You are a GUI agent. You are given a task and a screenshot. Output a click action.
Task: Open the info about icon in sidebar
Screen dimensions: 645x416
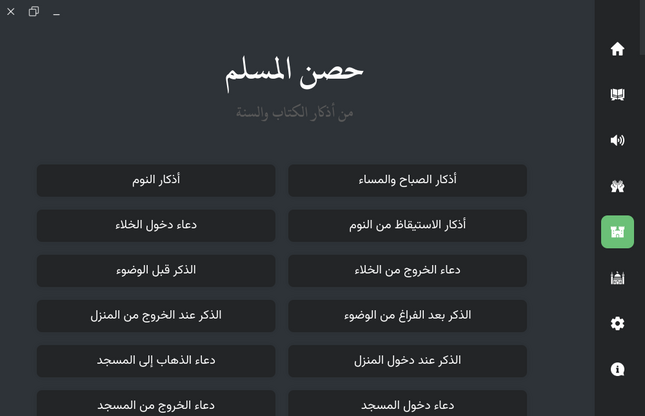pyautogui.click(x=617, y=369)
